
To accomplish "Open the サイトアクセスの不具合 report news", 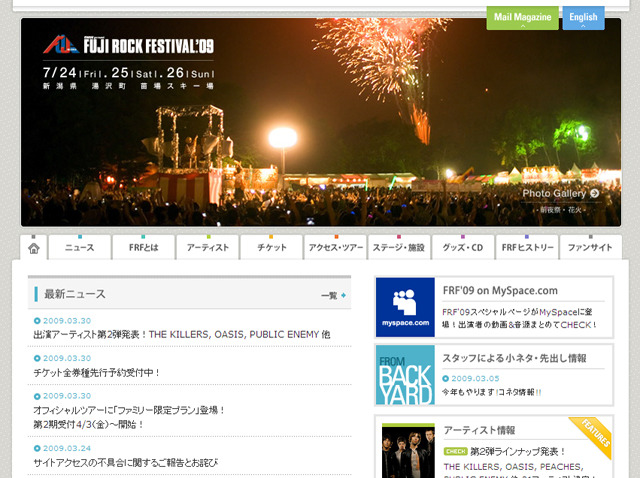I will click(x=126, y=462).
